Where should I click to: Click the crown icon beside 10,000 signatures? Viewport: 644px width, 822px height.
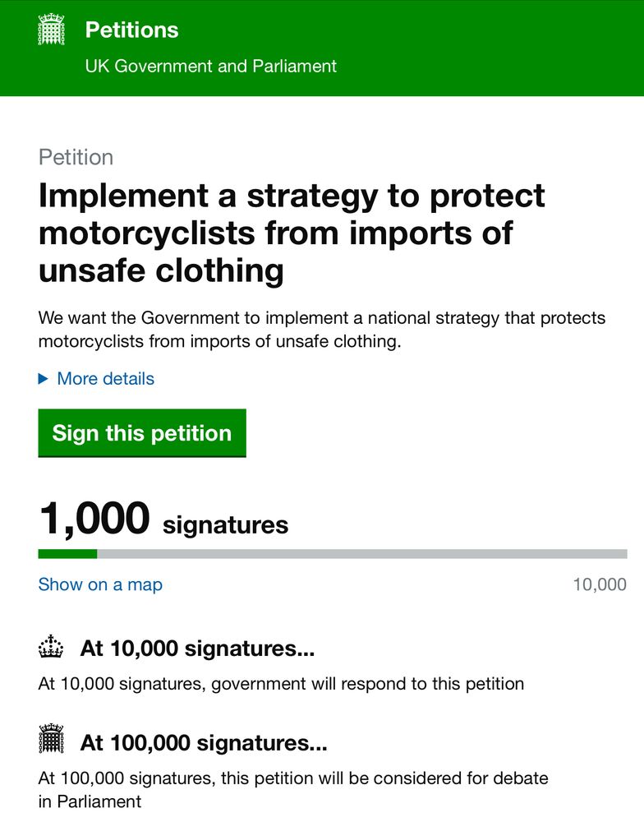[51, 648]
